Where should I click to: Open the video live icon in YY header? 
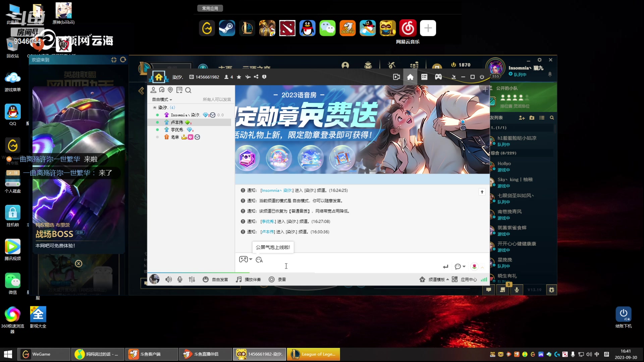pos(396,77)
